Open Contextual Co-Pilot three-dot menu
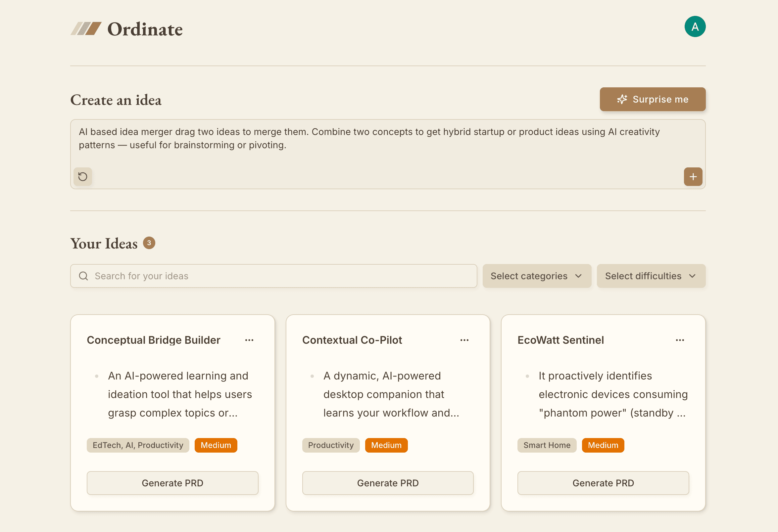Image resolution: width=778 pixels, height=532 pixels. pyautogui.click(x=464, y=340)
